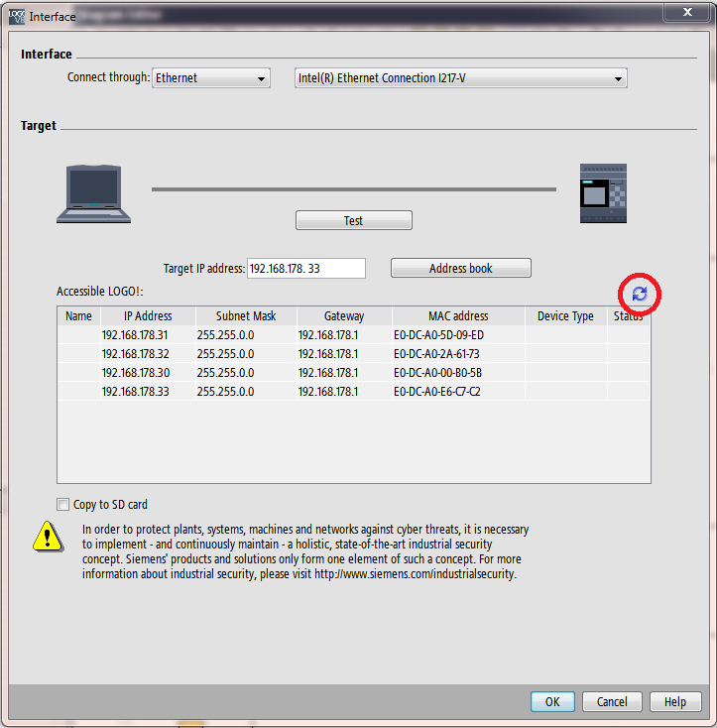This screenshot has height=728, width=717.
Task: Select the row with IP 192.168.178.33
Action: tap(354, 392)
